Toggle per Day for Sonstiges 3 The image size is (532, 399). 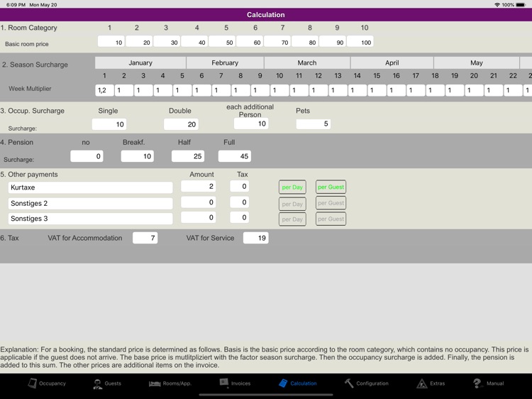pyautogui.click(x=292, y=219)
